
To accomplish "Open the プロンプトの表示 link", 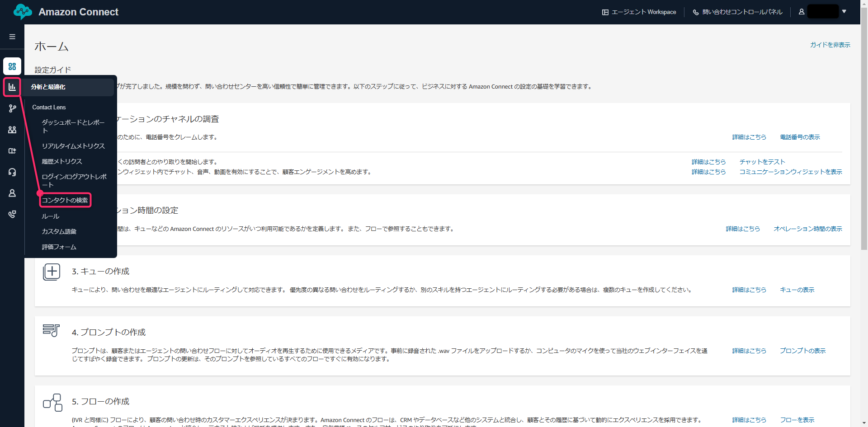I will click(802, 351).
